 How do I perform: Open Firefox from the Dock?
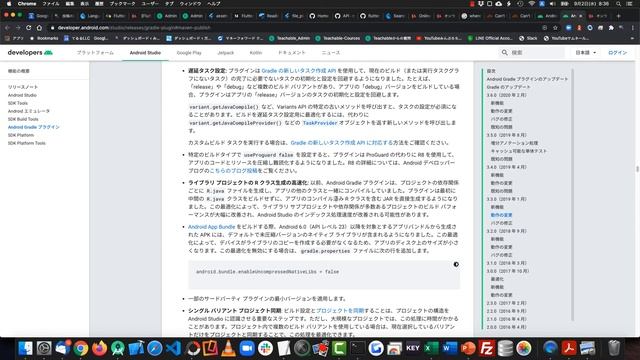tap(99, 348)
